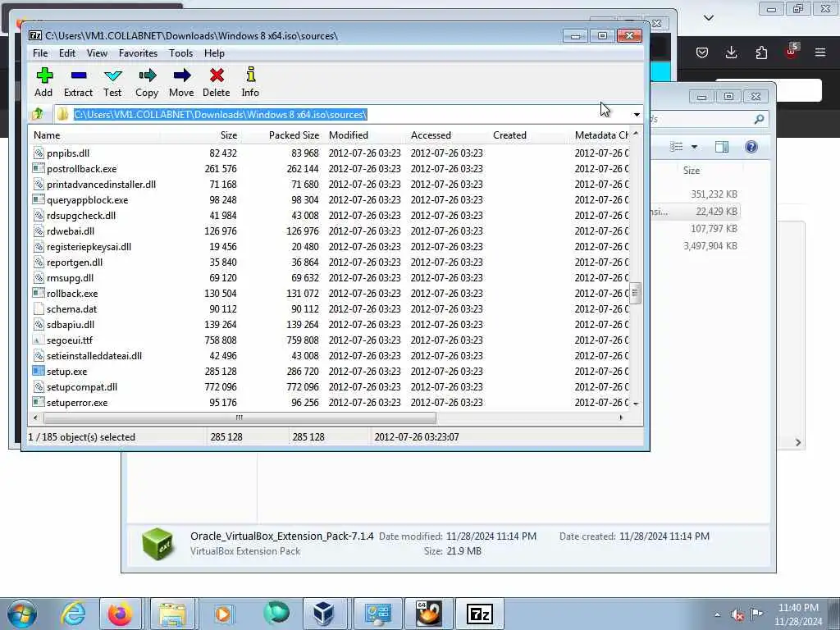The width and height of the screenshot is (840, 630).
Task: Sort by Size column header in 7-Zip
Action: 200,135
